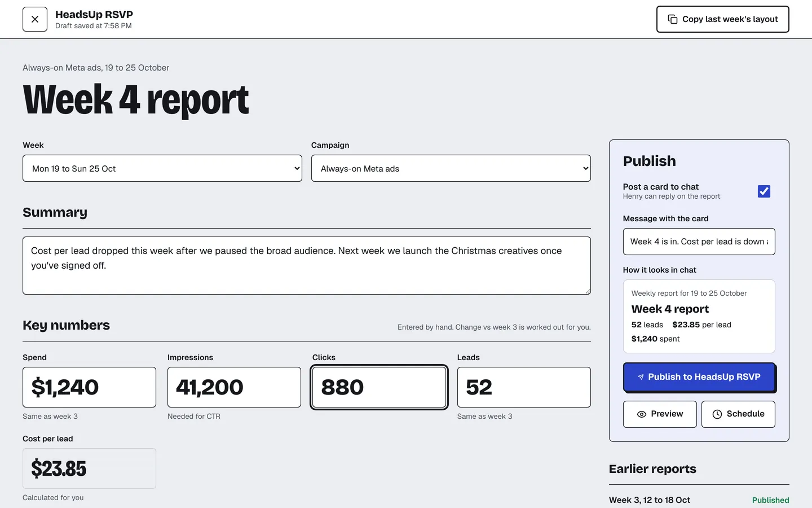Open the Campaign dropdown

pyautogui.click(x=451, y=168)
